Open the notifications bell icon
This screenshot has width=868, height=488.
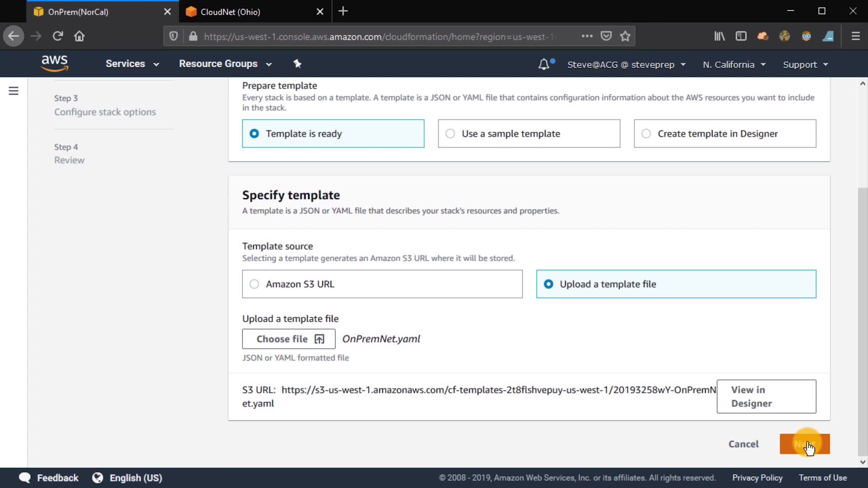pos(544,64)
